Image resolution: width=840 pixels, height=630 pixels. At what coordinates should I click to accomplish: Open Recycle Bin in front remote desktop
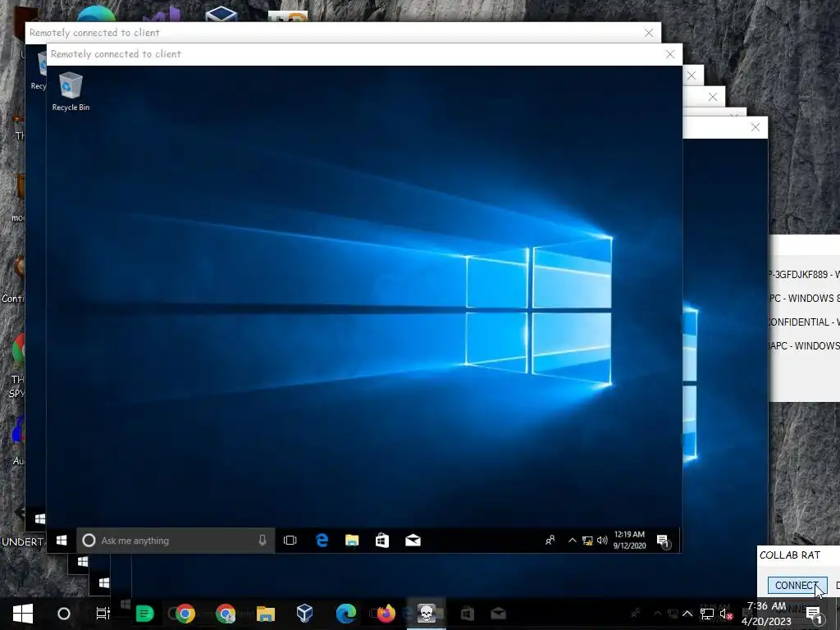click(71, 92)
